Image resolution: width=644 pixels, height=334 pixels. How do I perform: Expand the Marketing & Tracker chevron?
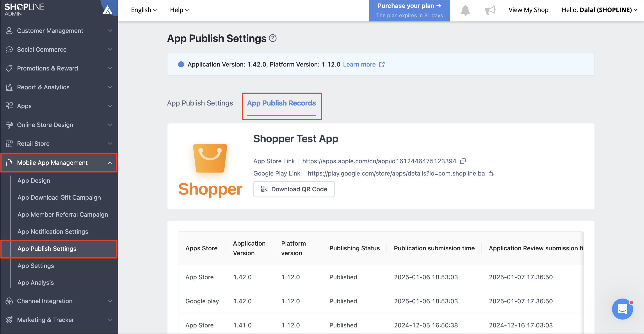click(x=110, y=320)
